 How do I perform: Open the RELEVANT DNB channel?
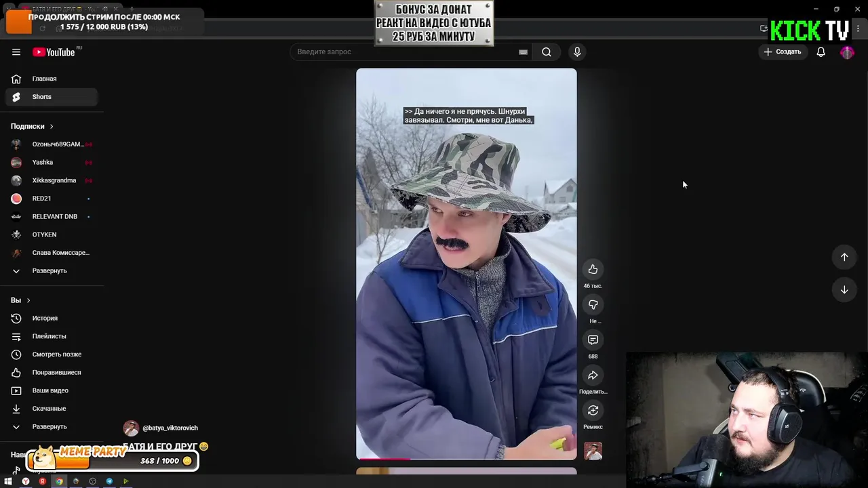52,217
